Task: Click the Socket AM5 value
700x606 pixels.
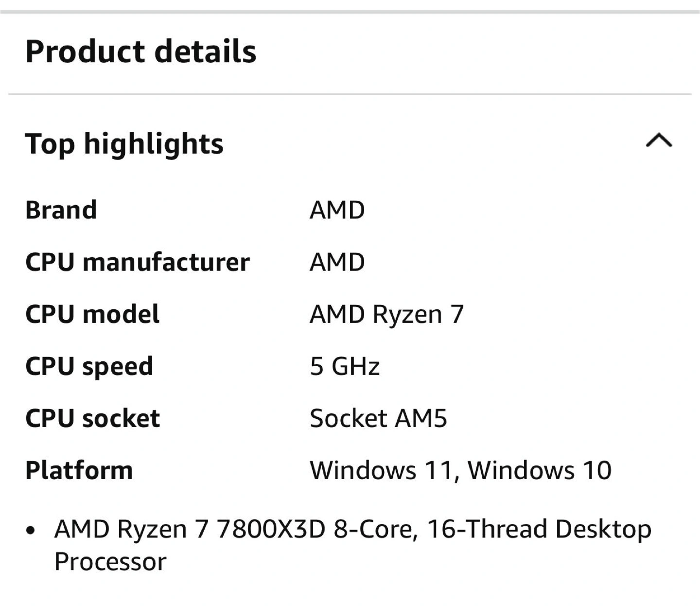Action: click(378, 418)
